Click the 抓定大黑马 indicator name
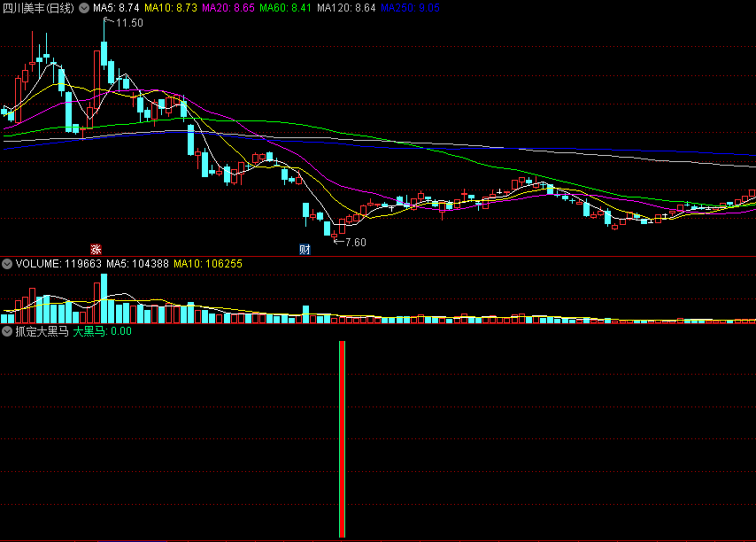 [42, 331]
